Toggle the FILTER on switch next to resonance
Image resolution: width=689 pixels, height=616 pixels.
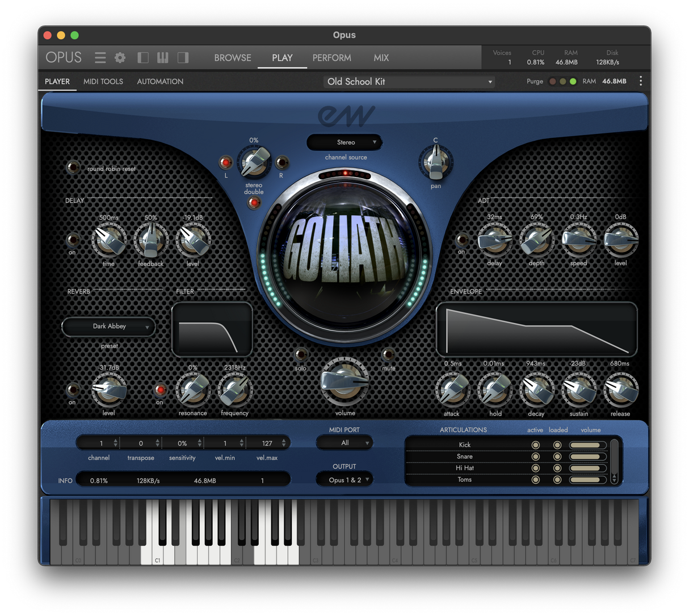point(159,389)
